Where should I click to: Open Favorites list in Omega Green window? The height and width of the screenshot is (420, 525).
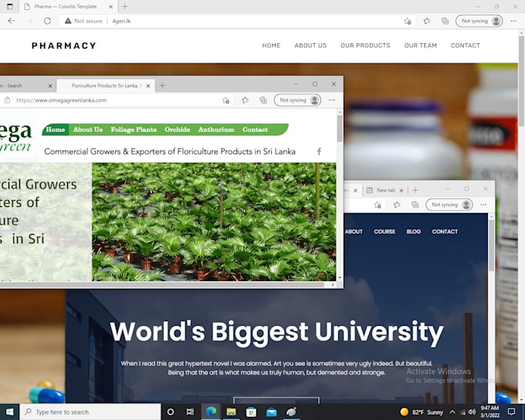[x=245, y=100]
